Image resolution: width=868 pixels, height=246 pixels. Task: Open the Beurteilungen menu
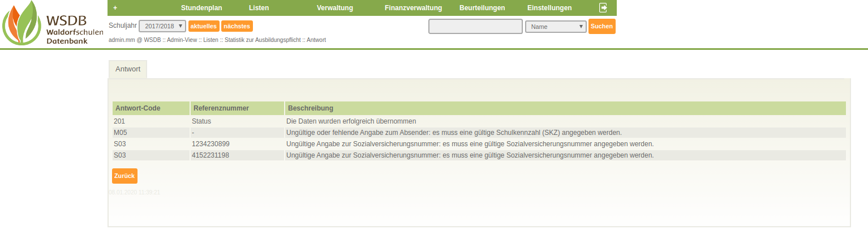[x=482, y=8]
